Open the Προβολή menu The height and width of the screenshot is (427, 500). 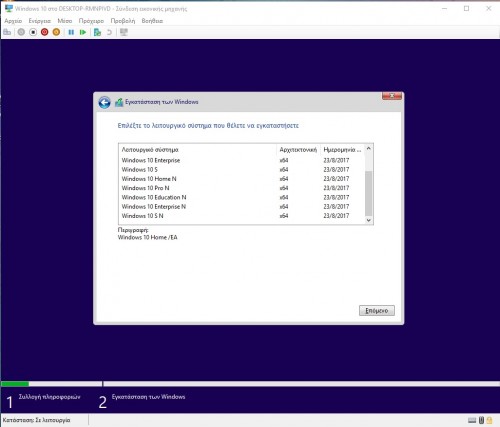(123, 21)
